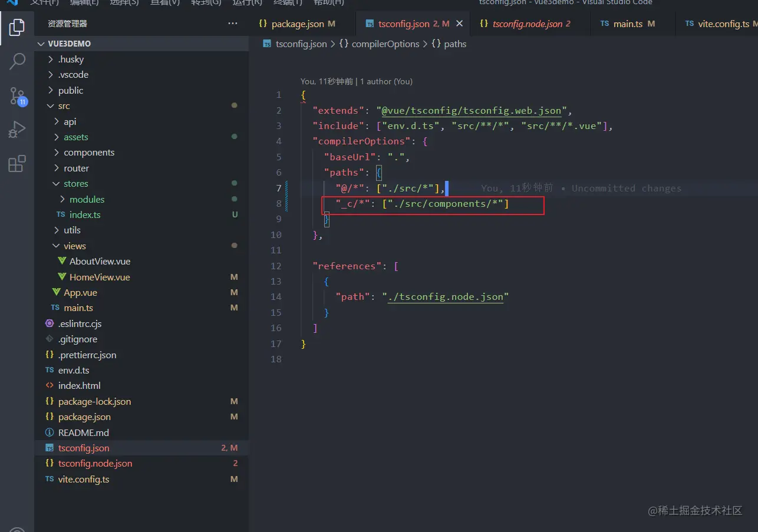758x532 pixels.
Task: Open package.json in the file tree
Action: click(x=141, y=417)
